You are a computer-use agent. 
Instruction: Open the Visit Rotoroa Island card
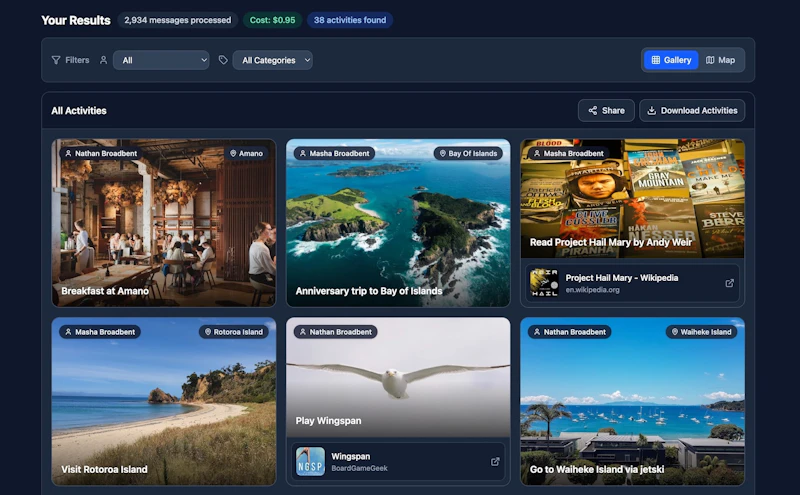[164, 402]
